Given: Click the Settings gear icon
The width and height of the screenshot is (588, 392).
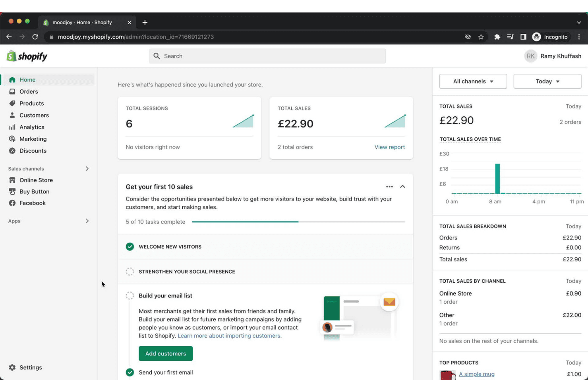Looking at the screenshot, I should pos(12,367).
